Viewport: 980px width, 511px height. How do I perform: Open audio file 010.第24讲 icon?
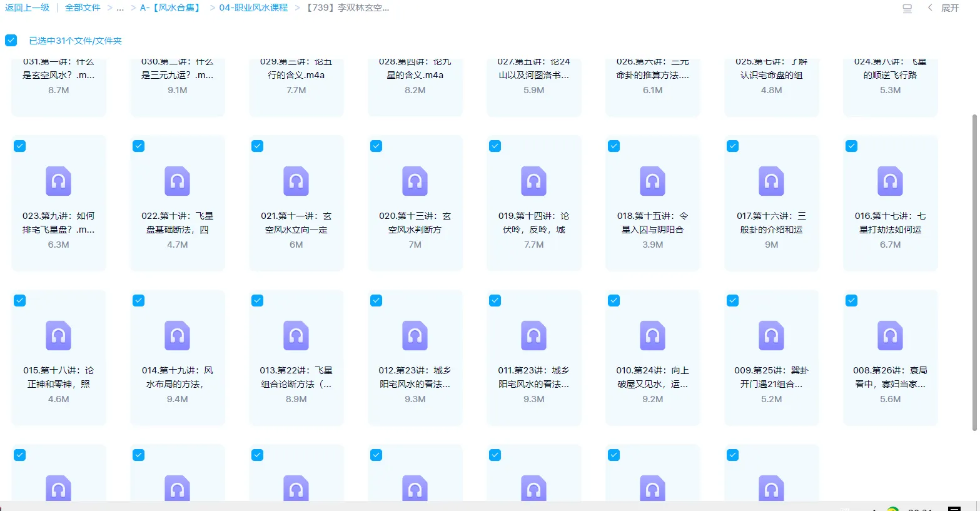click(652, 336)
